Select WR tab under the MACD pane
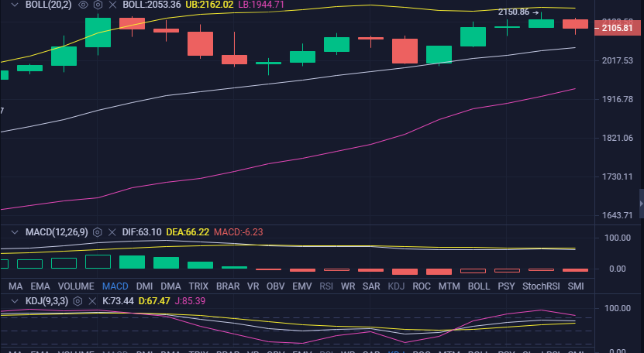The image size is (644, 353). [x=348, y=286]
